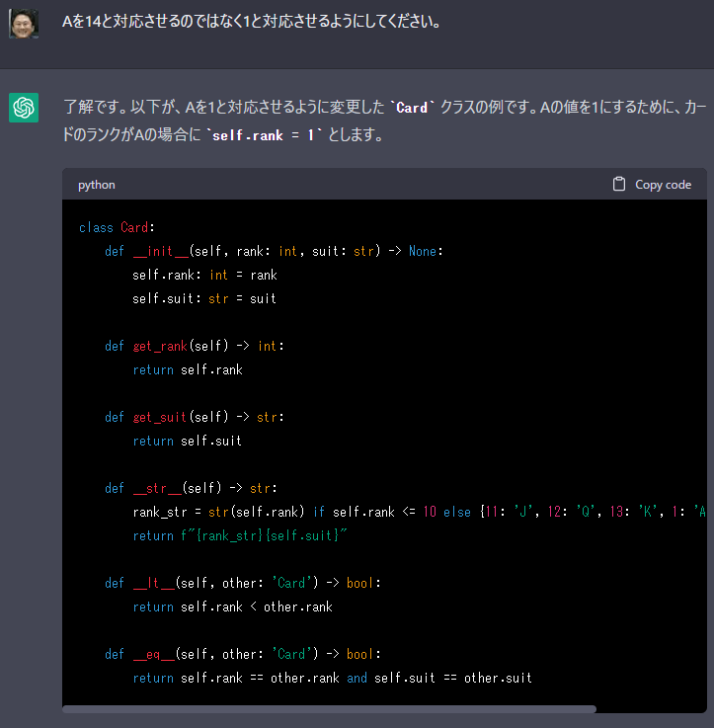The height and width of the screenshot is (728, 714).
Task: Click the ChatGPT logo avatar
Action: tap(24, 108)
